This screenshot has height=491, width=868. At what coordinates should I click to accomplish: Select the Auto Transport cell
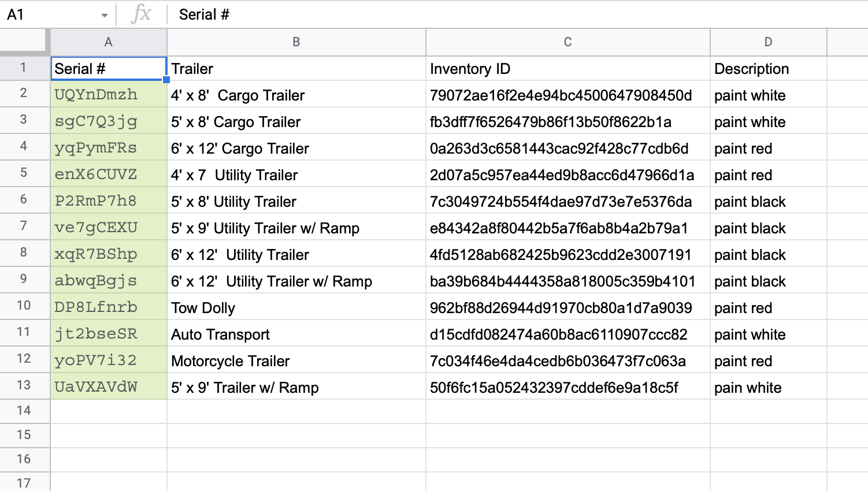tap(296, 334)
